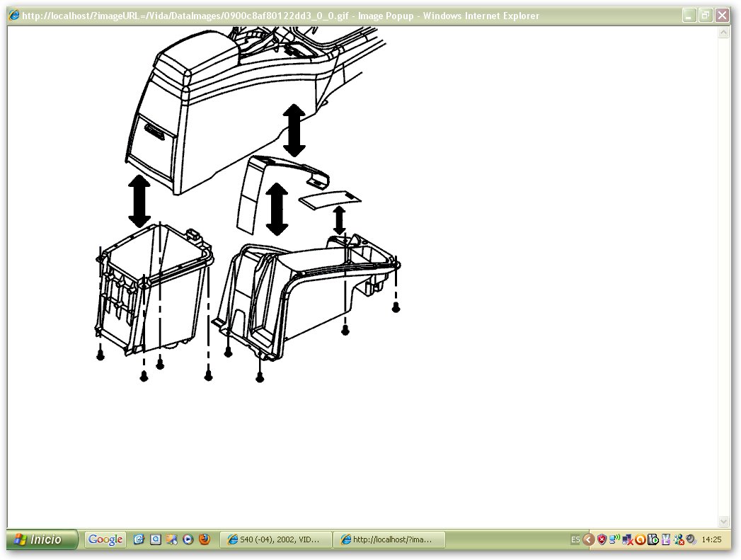Open the ES language bar indicator
This screenshot has width=741, height=560.
click(x=575, y=539)
